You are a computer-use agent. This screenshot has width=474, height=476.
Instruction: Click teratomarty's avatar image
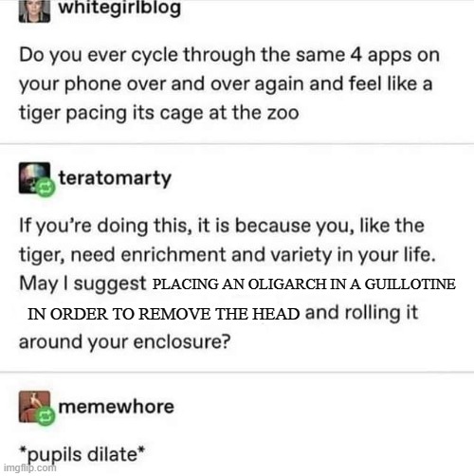point(34,177)
